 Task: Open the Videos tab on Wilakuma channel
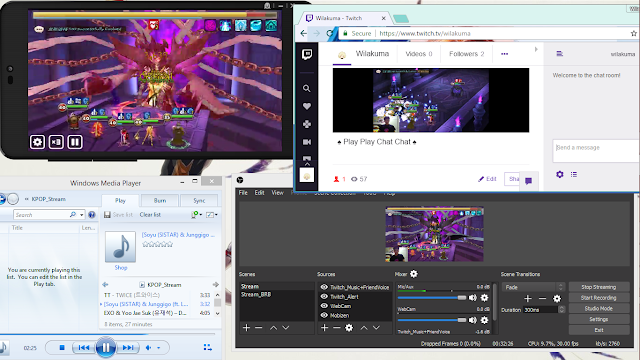click(x=419, y=54)
